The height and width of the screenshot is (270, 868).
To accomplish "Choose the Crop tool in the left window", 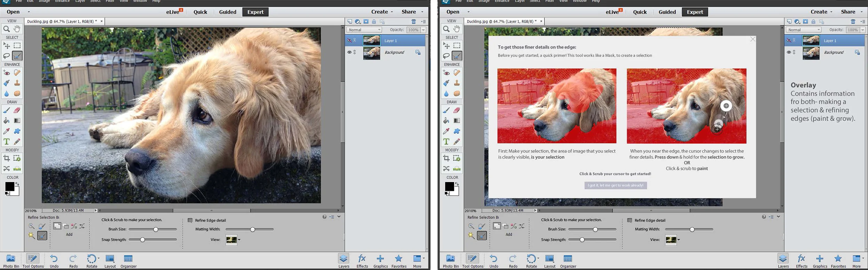I will [x=6, y=158].
